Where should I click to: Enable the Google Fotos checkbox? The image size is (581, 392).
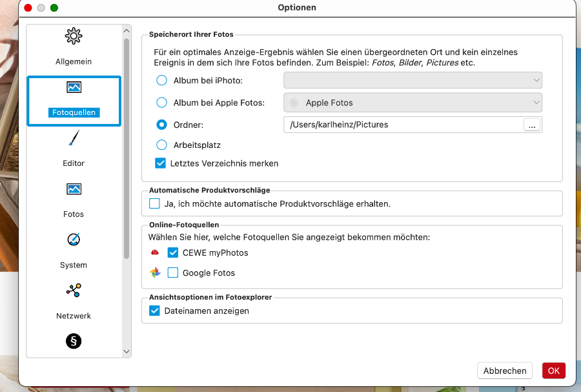(x=173, y=273)
